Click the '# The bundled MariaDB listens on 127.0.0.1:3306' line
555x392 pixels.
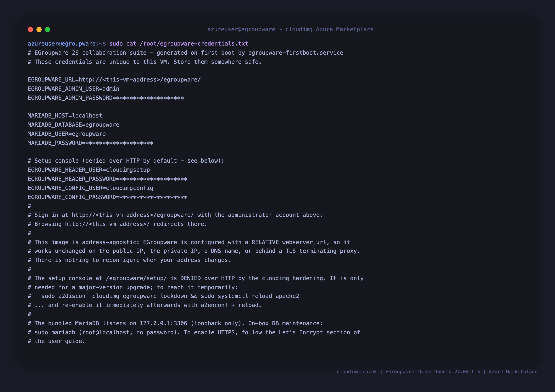coord(175,323)
